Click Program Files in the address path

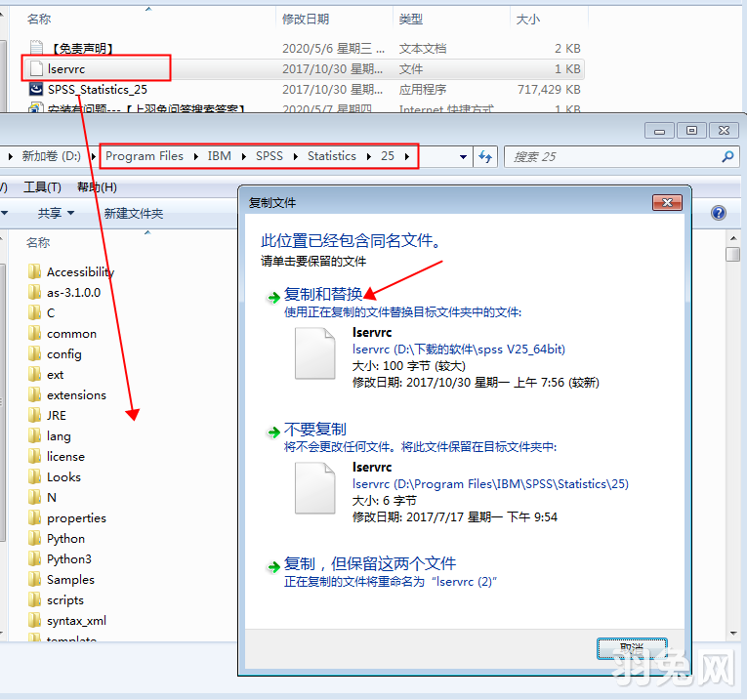coord(145,155)
